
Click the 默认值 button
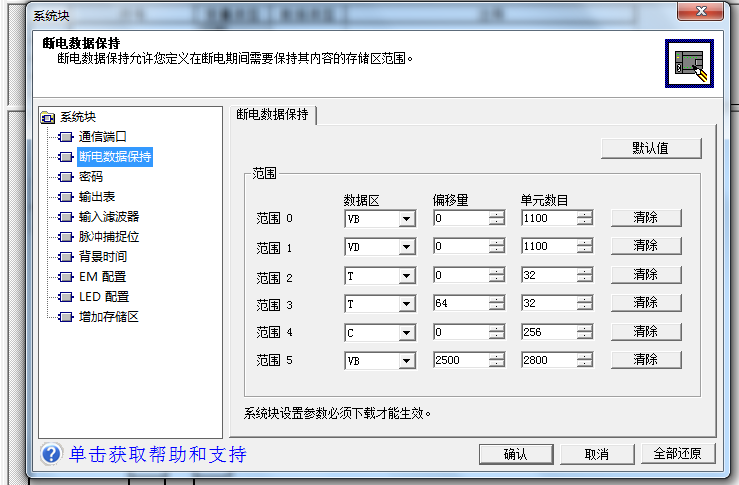pyautogui.click(x=651, y=148)
